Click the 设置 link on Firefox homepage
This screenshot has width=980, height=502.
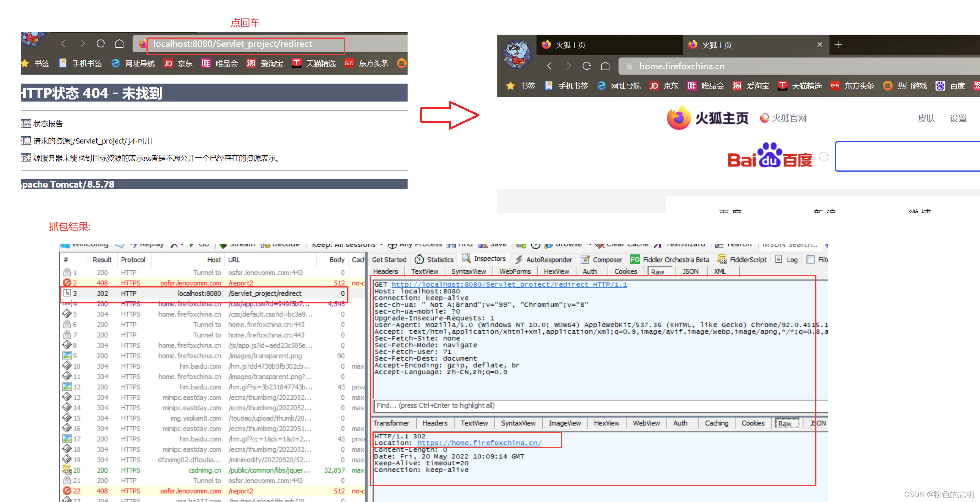pyautogui.click(x=958, y=118)
